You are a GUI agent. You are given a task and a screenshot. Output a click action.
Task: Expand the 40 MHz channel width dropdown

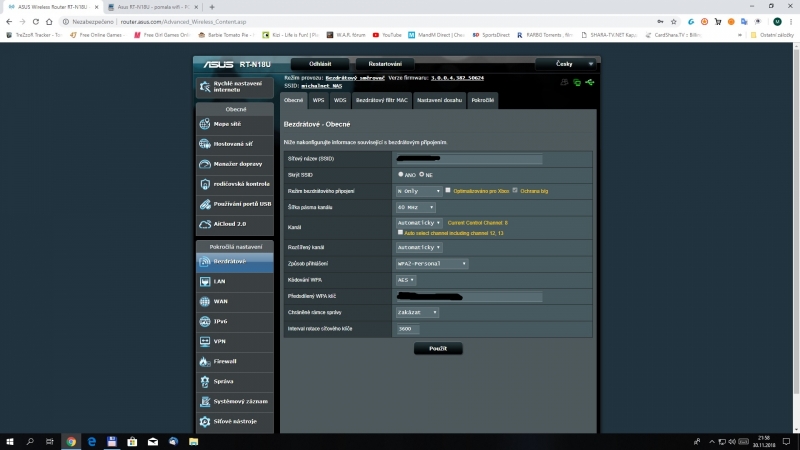tap(415, 207)
